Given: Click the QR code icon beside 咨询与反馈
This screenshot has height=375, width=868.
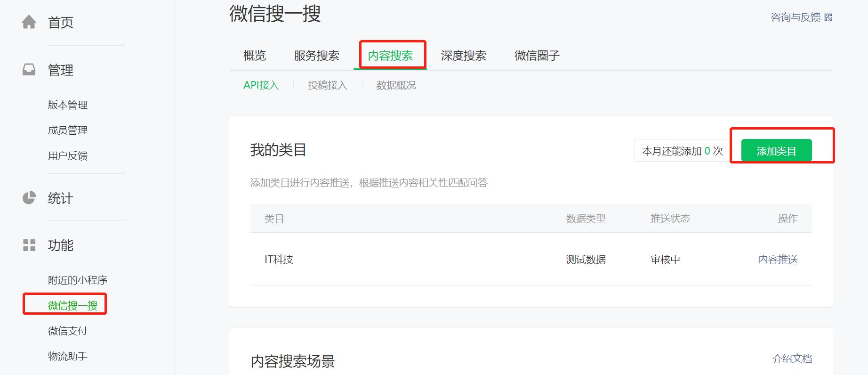Looking at the screenshot, I should click(x=828, y=17).
